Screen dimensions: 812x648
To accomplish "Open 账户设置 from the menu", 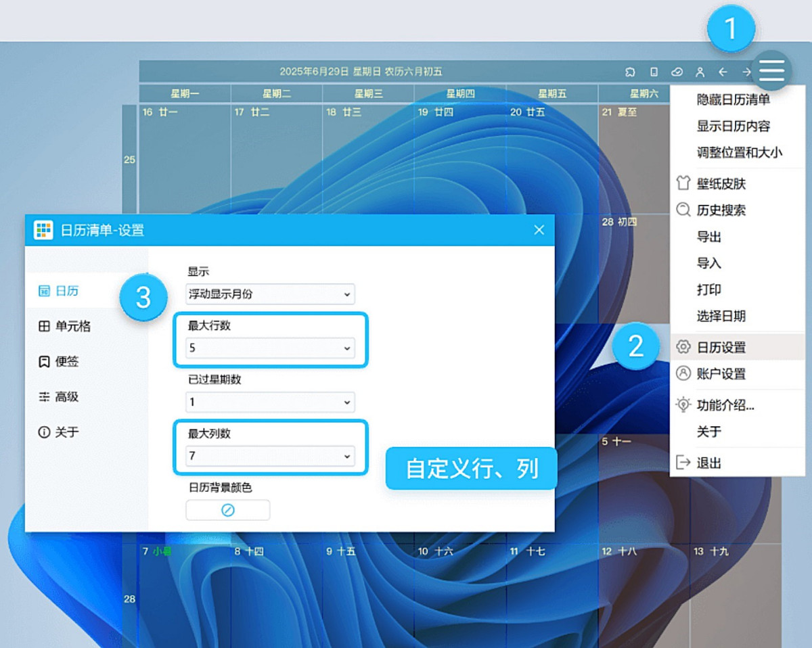I will 719,375.
